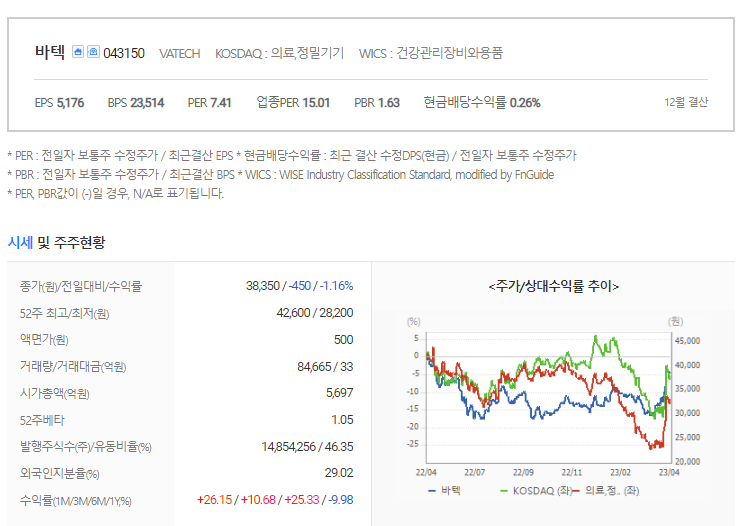Screen dimensions: 745x526
Task: Click the 23/04 axis label on chart
Action: coord(669,472)
